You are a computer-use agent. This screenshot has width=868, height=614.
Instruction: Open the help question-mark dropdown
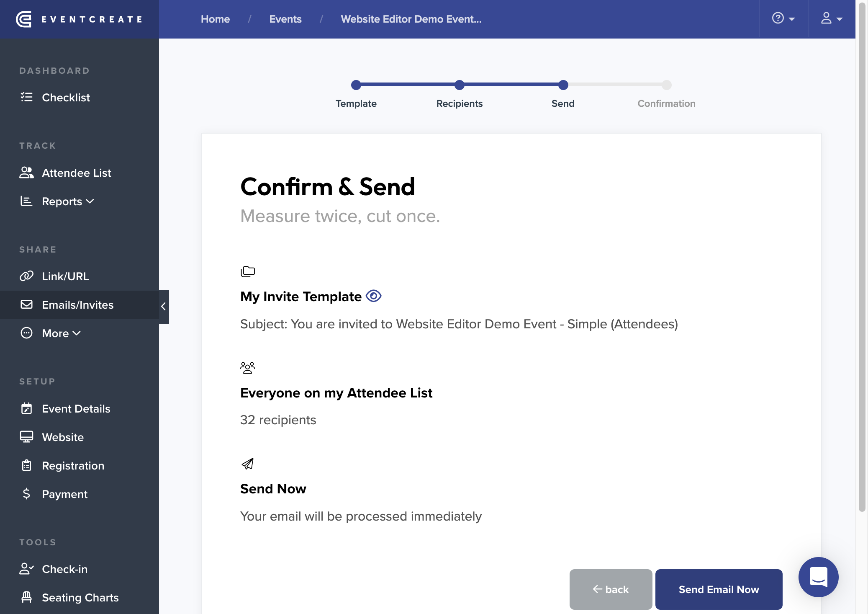point(783,19)
